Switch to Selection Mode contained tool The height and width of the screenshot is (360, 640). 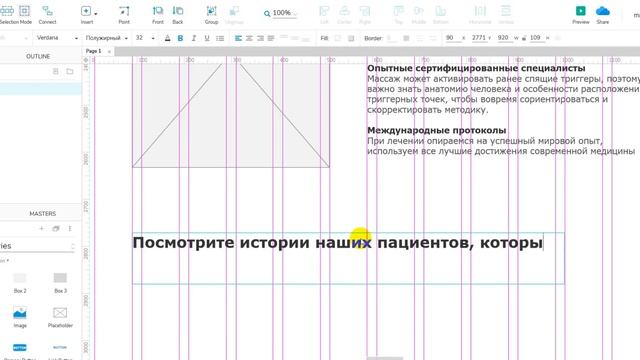(24, 11)
